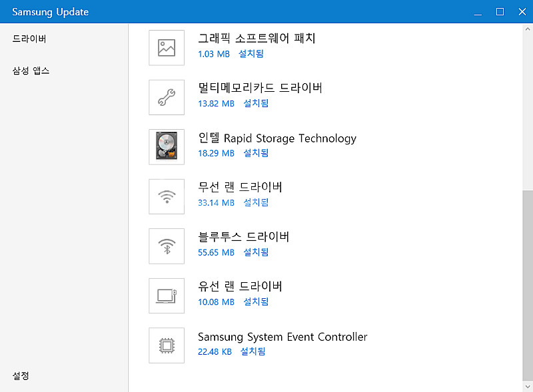The image size is (533, 392).
Task: Click the 33.14 MB size text
Action: pos(217,203)
